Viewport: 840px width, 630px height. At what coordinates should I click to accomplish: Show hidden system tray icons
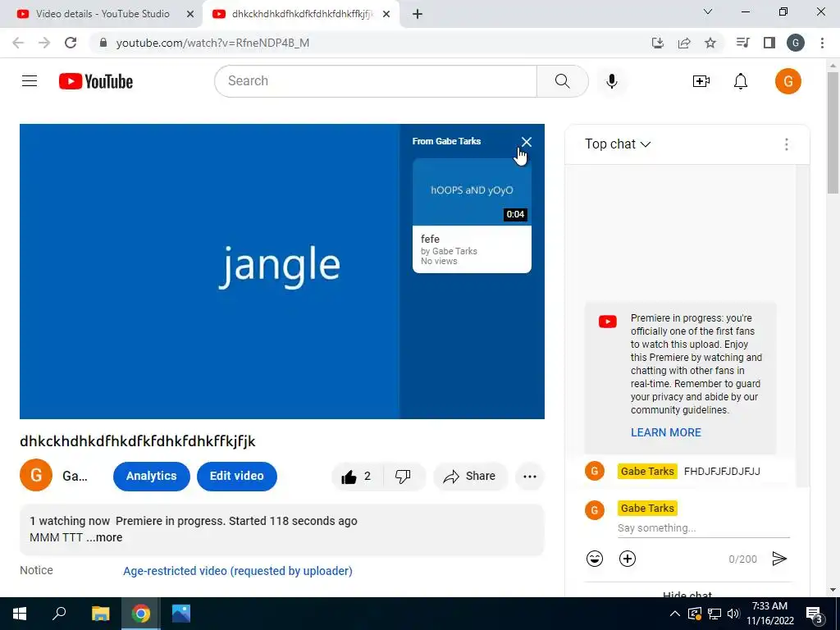(675, 614)
